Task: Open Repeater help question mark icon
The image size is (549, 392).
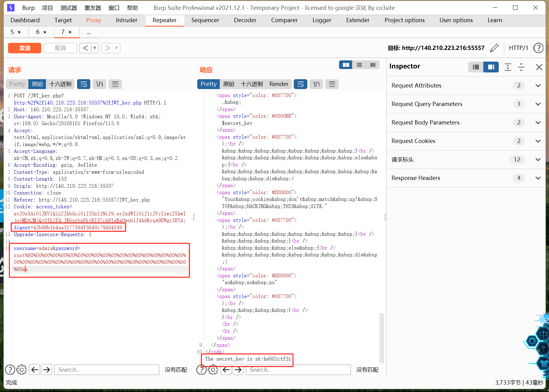Action: (x=538, y=48)
